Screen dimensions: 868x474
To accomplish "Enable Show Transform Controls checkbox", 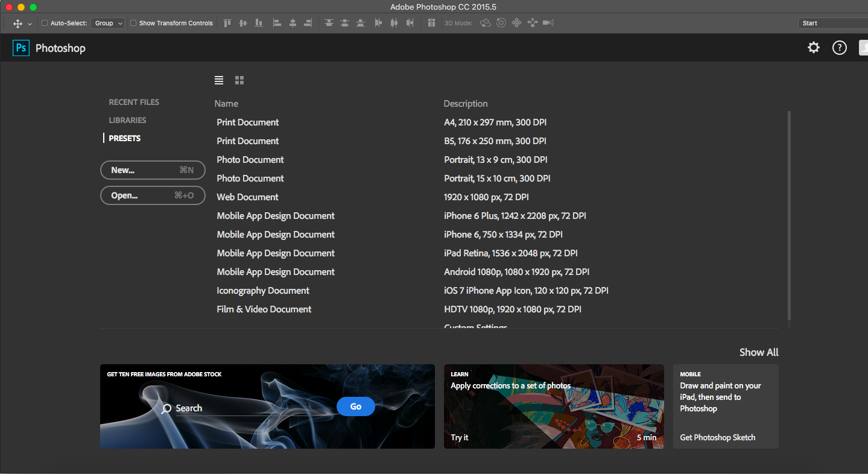I will click(133, 24).
